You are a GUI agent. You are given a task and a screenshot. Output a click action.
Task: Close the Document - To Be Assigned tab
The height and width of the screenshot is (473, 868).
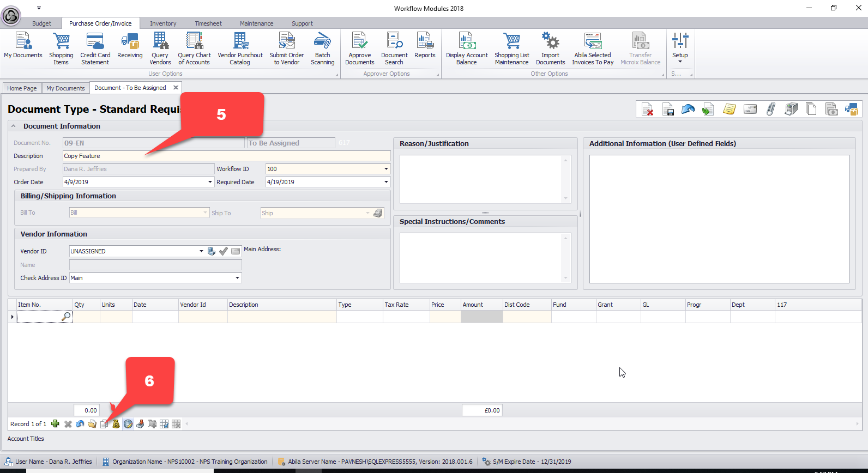point(176,88)
